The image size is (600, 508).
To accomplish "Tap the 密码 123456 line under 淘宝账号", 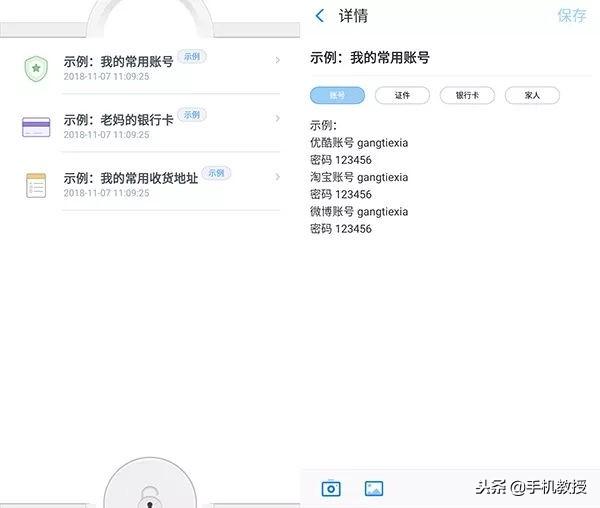I will (341, 194).
